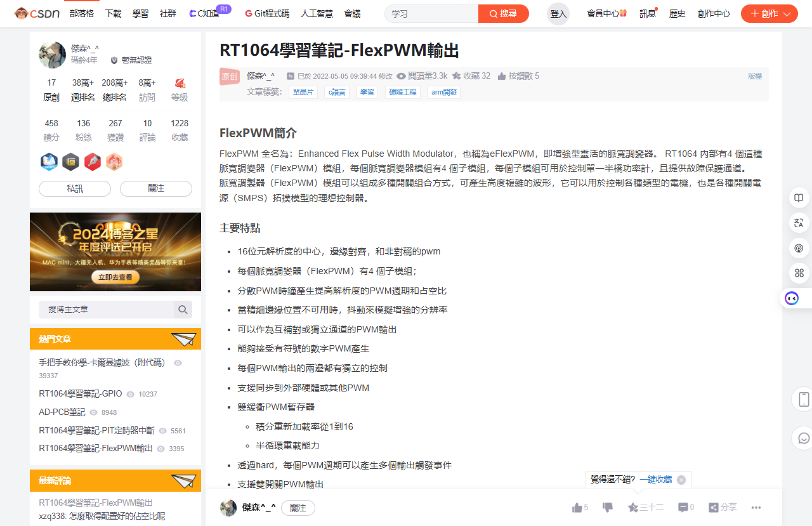This screenshot has width=812, height=526.
Task: Click the blog search magnifier icon
Action: click(183, 309)
